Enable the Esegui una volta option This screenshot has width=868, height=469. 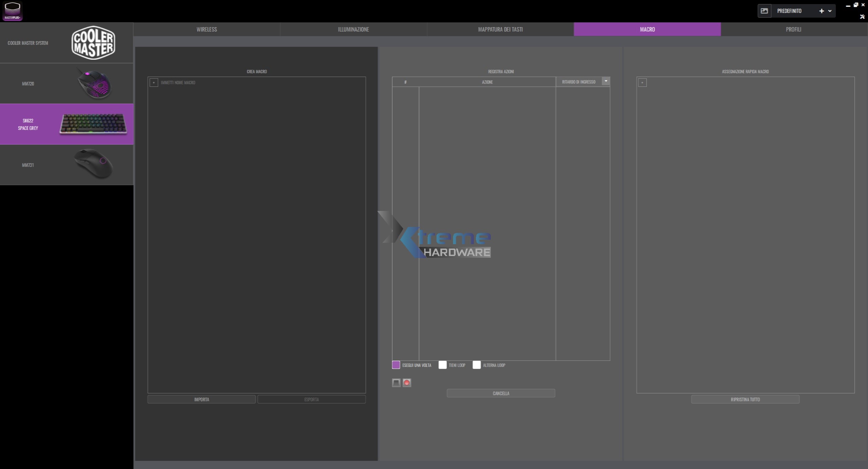click(396, 365)
